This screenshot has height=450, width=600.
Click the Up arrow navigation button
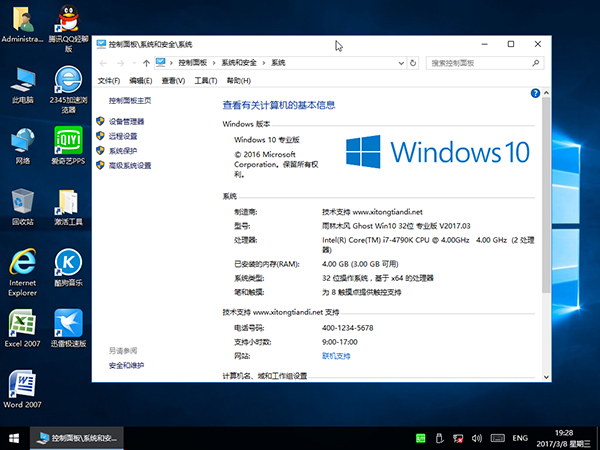148,62
